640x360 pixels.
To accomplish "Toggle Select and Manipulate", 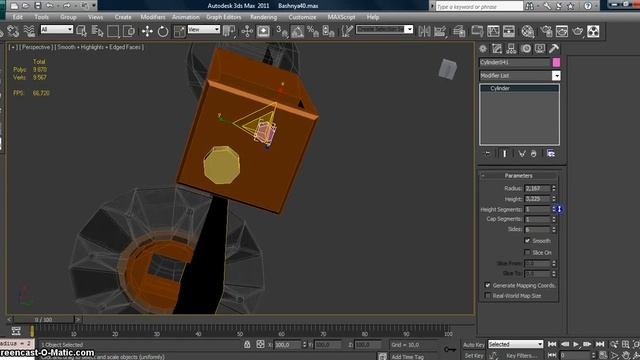I will (x=247, y=31).
